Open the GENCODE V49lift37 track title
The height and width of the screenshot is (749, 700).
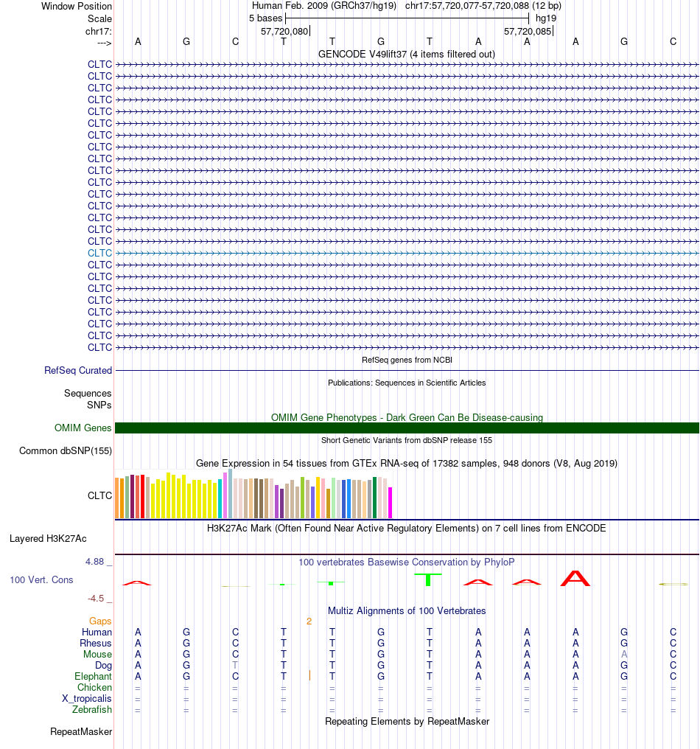point(406,54)
